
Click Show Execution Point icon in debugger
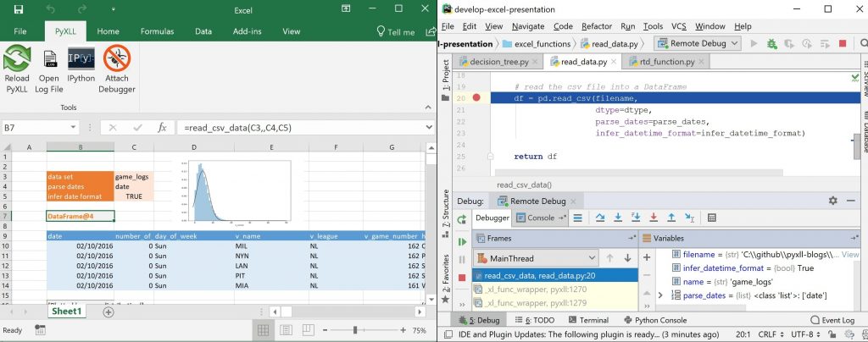[578, 218]
